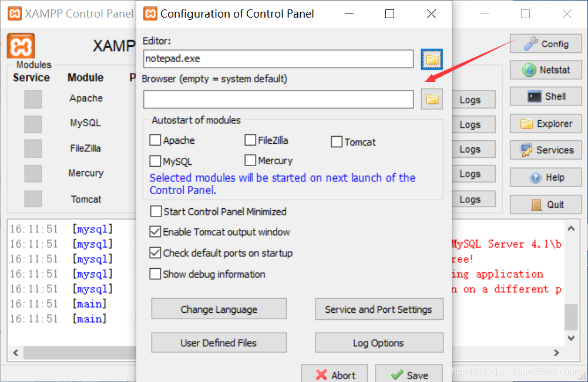Toggle Apache service box in main window
Image resolution: width=588 pixels, height=382 pixels.
coord(33,99)
